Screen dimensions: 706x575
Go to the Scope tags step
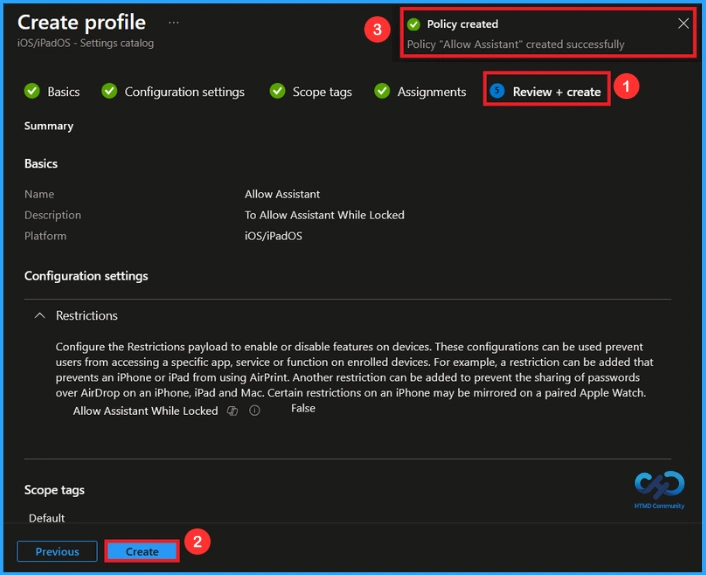[322, 92]
